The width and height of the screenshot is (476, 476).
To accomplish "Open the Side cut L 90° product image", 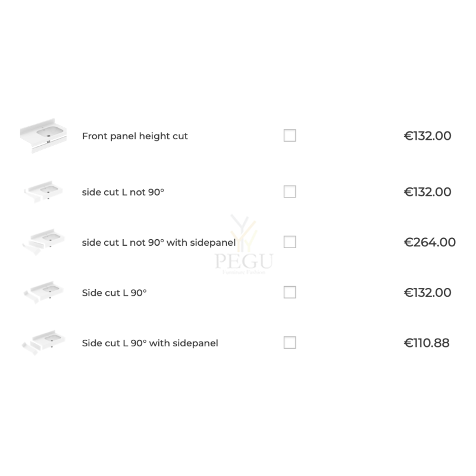I will [x=43, y=292].
